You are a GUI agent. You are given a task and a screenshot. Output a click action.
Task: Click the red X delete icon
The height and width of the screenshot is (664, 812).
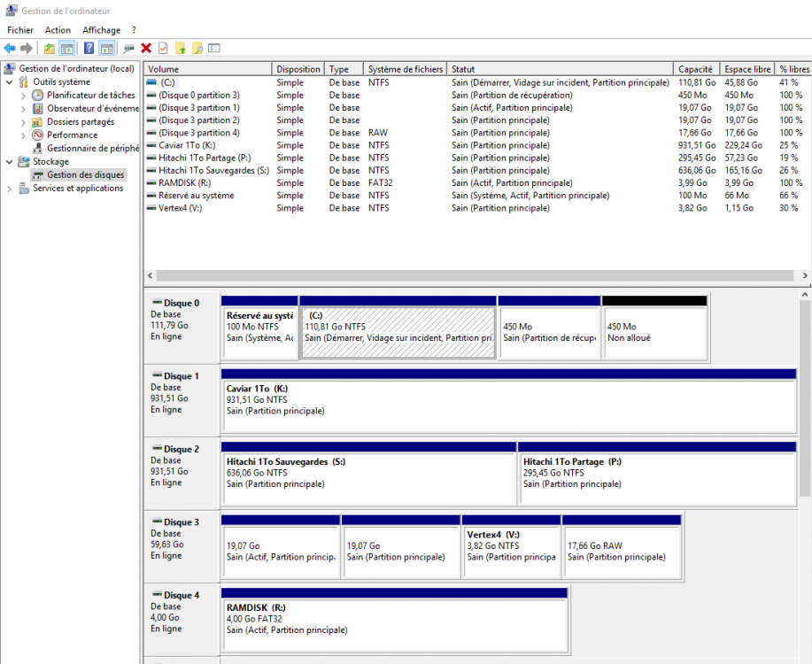click(146, 48)
